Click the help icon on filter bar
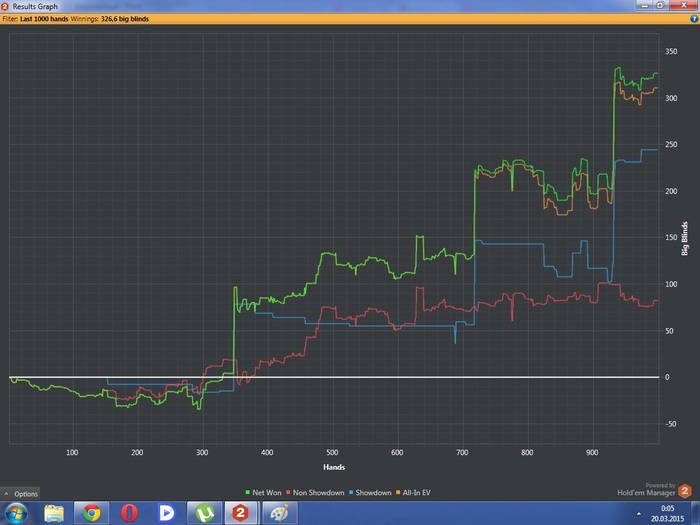 [694, 19]
